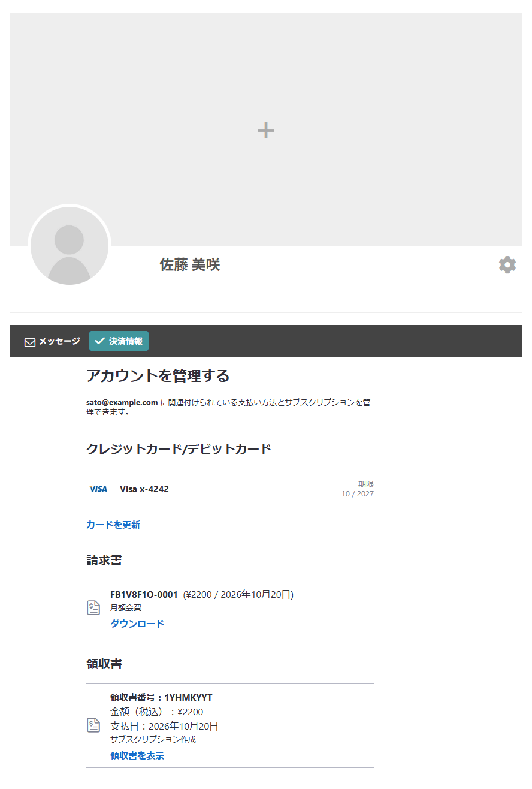Screen dimensions: 532x789
Task: Click the 金額（税込）：¥2200 text
Action: tap(157, 712)
